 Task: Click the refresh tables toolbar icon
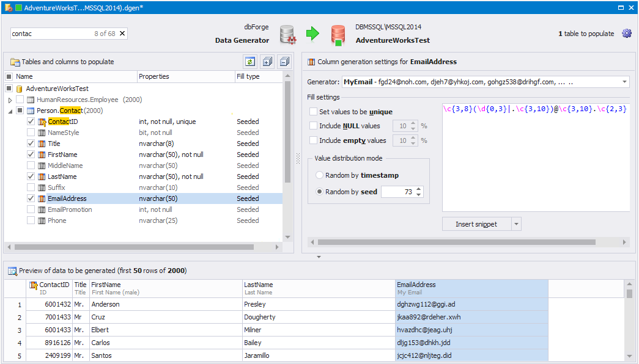250,62
